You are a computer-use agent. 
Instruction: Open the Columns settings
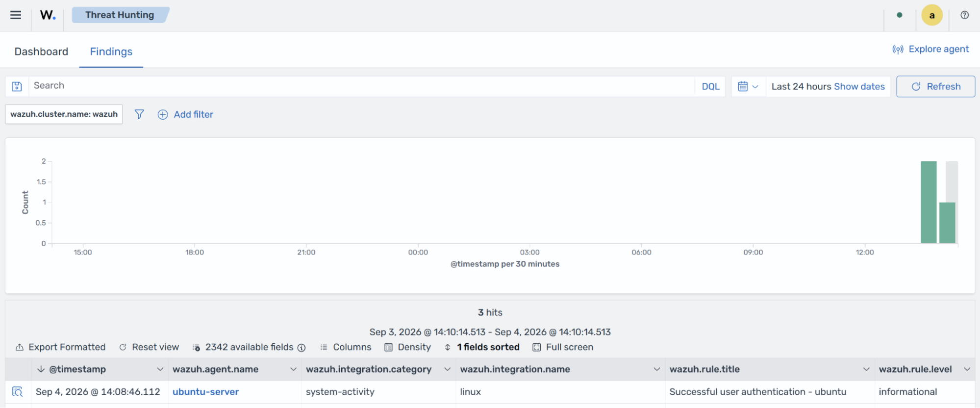[x=346, y=347]
